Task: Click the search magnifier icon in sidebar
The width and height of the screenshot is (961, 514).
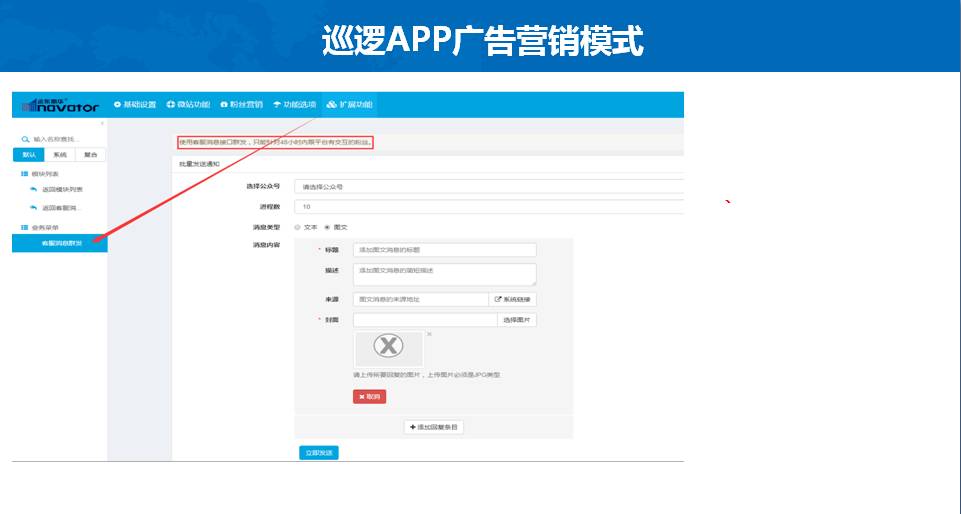Action: click(25, 139)
